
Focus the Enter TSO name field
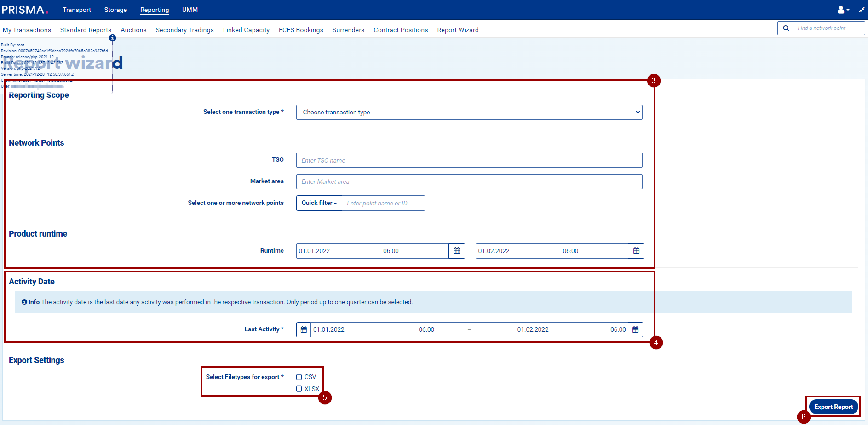[x=469, y=160]
